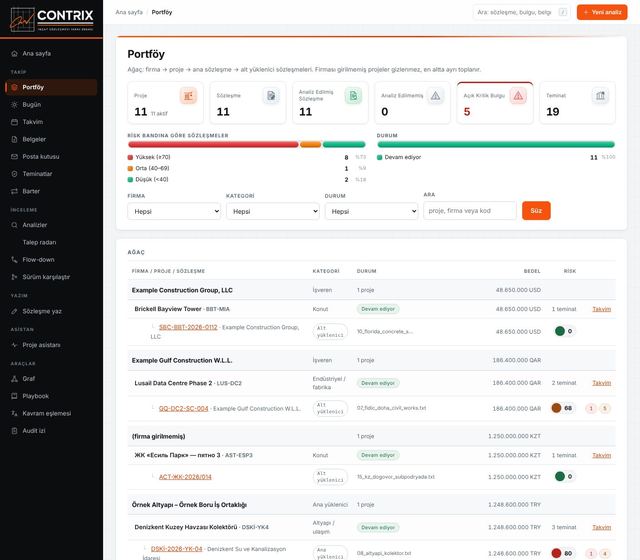Click Analiz Edilmemiş warning triangle icon
Screen dimensions: 640x560
436,96
